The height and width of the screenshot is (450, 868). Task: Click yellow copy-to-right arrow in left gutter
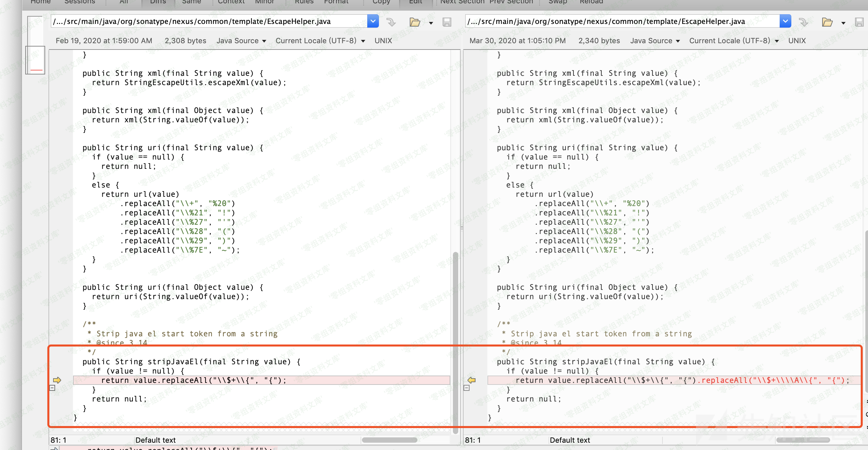[x=57, y=380]
